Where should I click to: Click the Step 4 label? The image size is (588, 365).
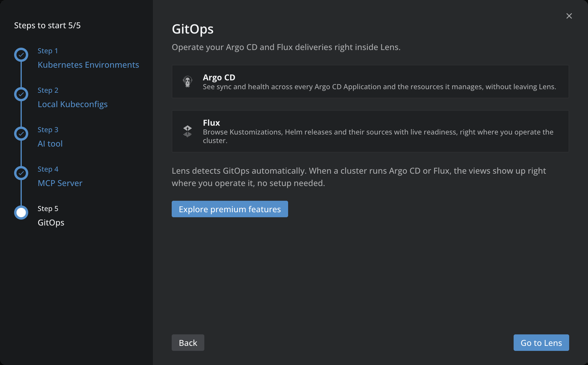point(48,169)
